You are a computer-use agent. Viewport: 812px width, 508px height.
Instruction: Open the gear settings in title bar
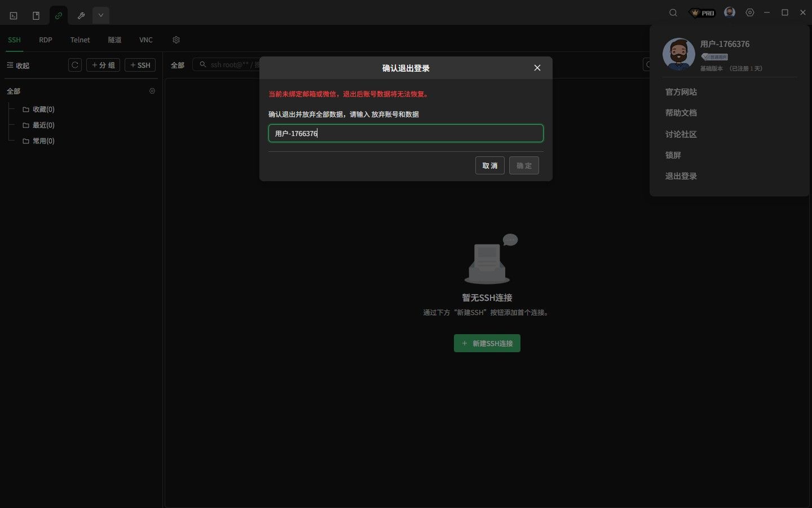click(750, 12)
